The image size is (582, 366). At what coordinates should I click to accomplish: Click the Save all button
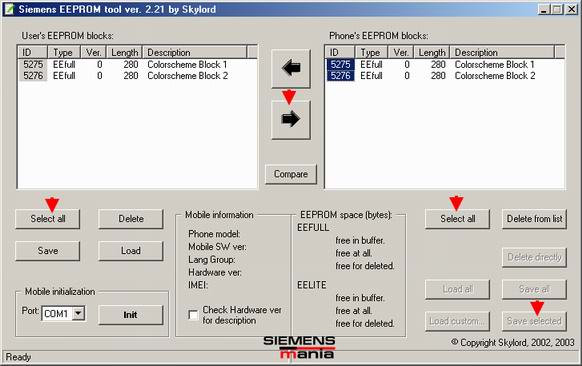point(534,289)
